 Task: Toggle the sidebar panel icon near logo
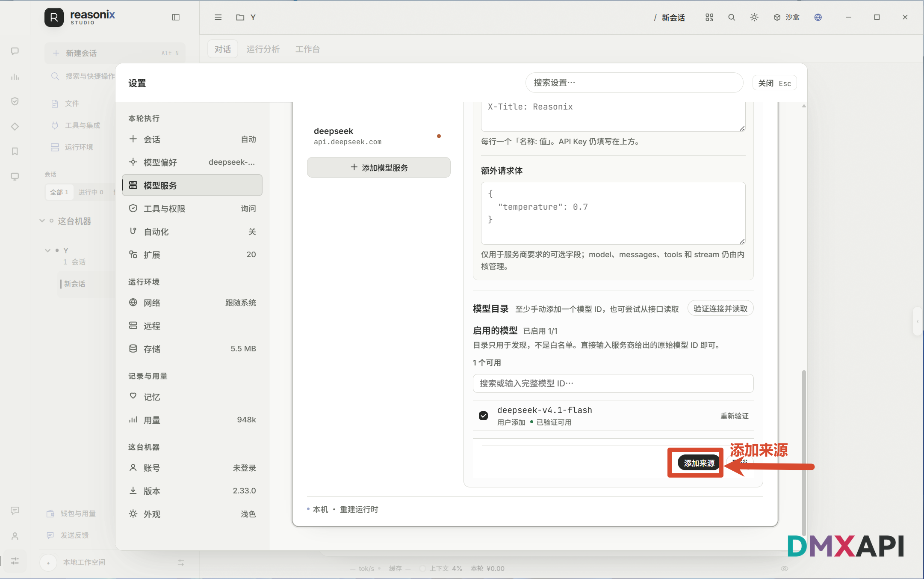point(176,17)
